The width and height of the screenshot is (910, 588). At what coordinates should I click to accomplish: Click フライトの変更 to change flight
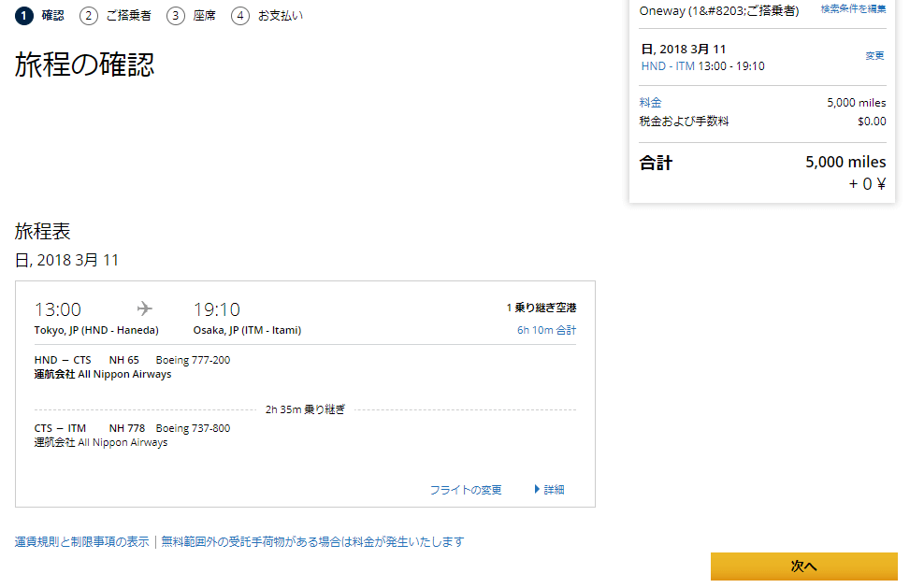point(466,490)
